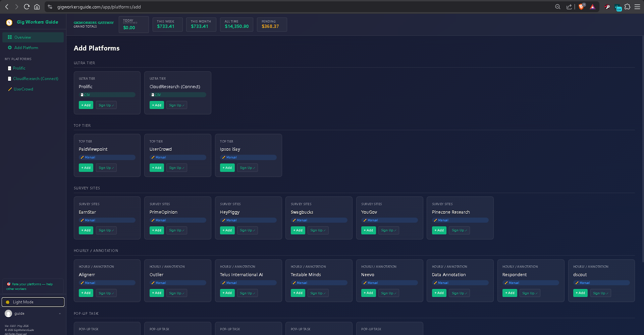Viewport: 644px width, 335px height.
Task: Toggle Light Mode theme
Action: [x=33, y=302]
